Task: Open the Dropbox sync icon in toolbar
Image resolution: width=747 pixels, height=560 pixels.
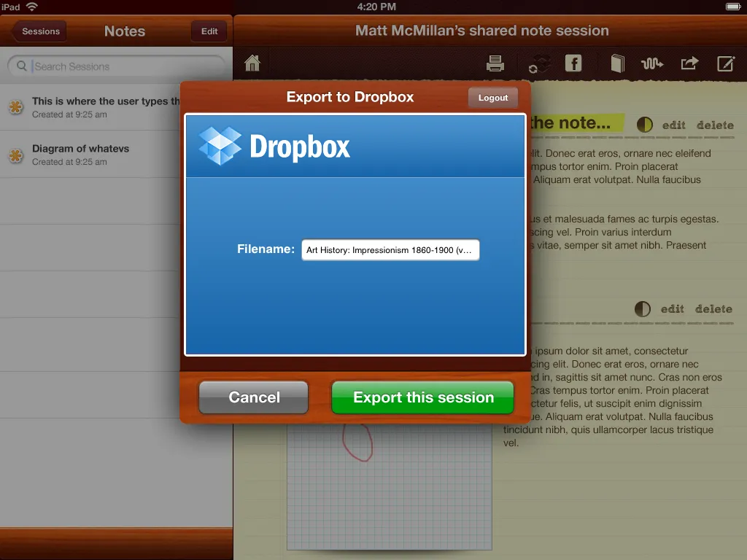Action: 539,63
